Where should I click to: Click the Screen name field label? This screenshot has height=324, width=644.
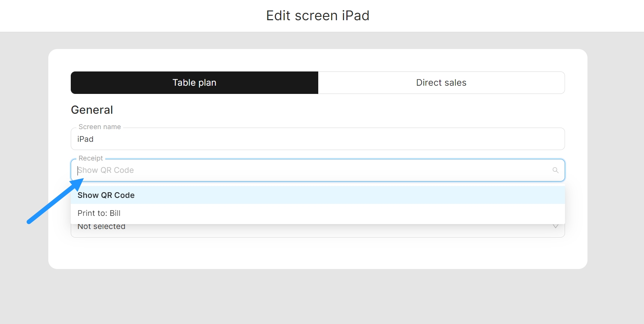click(100, 127)
